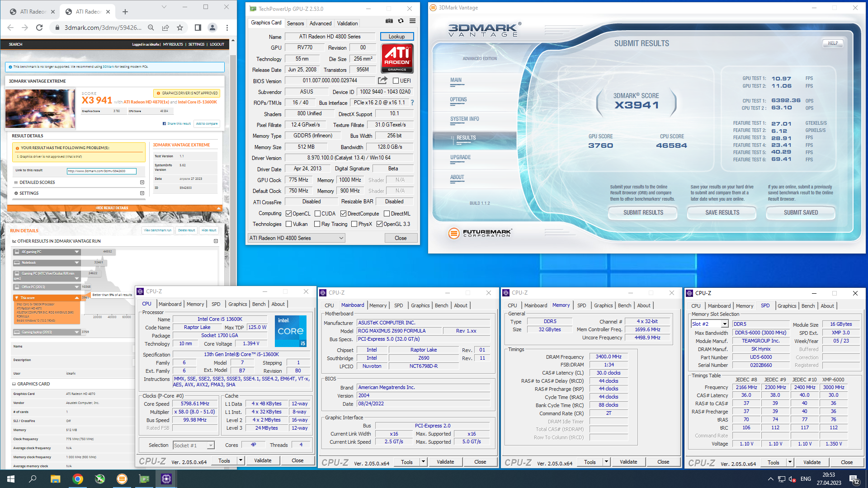This screenshot has height=488, width=868.
Task: Select OPTIONS in 3DMark Vantage menu
Action: point(458,100)
